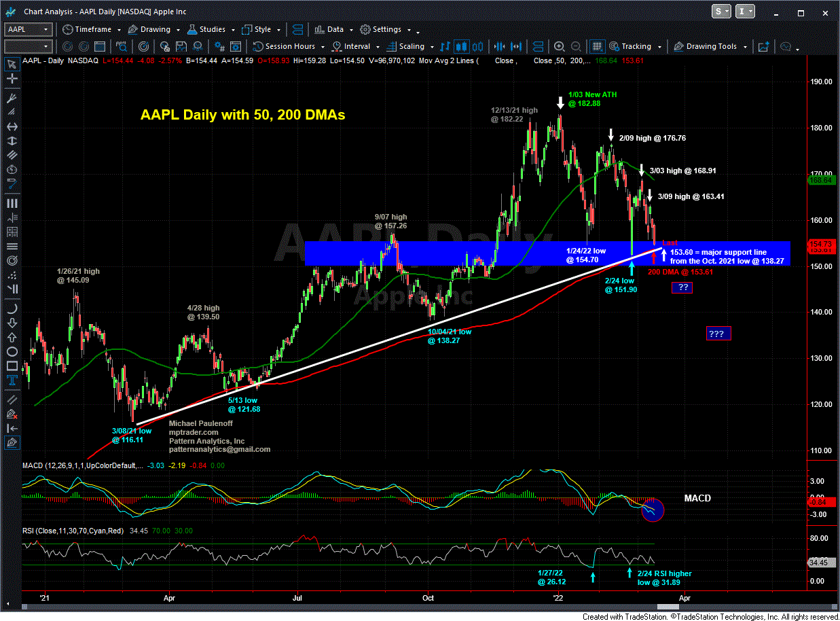This screenshot has width=840, height=621.
Task: Click the zoom out magnifier icon
Action: (x=575, y=46)
